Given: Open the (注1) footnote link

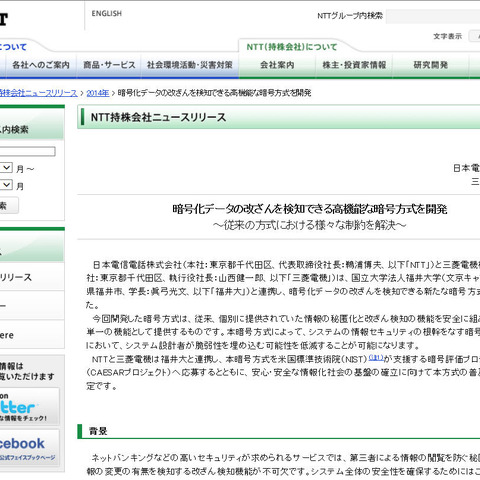Looking at the screenshot, I should coord(376,358).
